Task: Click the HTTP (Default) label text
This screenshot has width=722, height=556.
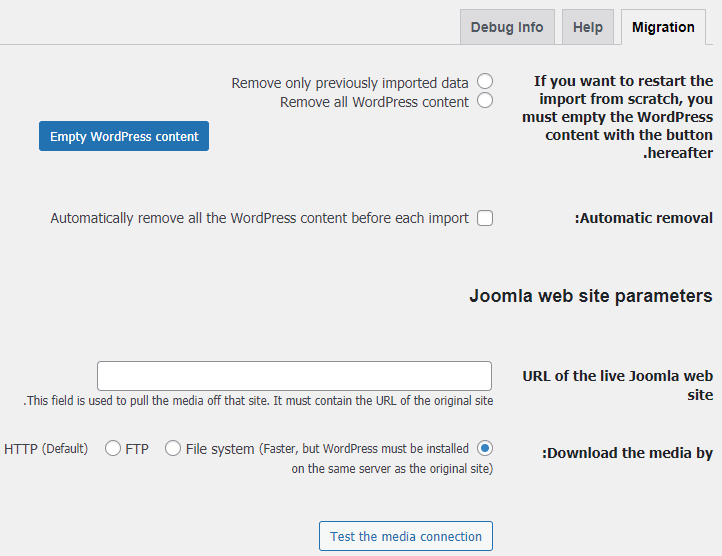Action: point(46,449)
